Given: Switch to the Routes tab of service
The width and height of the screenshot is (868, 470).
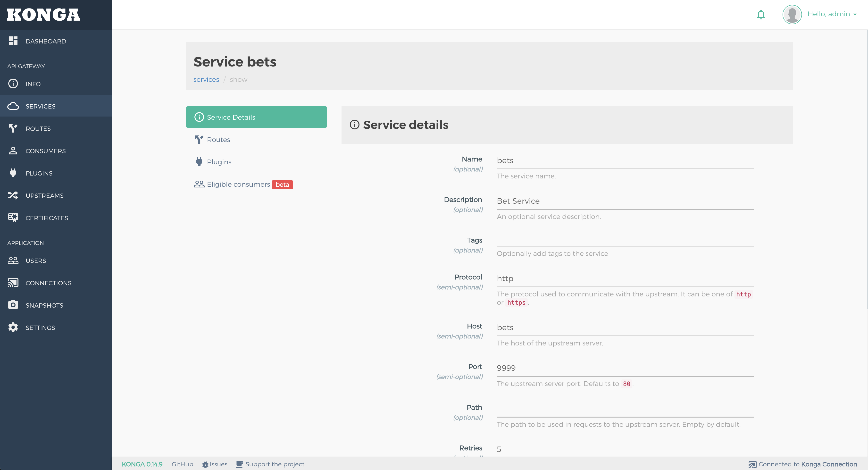Looking at the screenshot, I should (218, 140).
